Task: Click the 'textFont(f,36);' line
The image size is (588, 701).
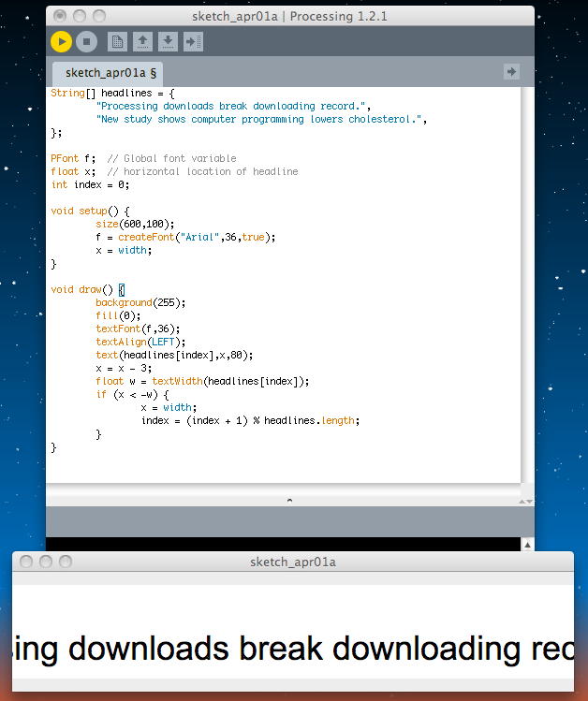Action: (138, 329)
